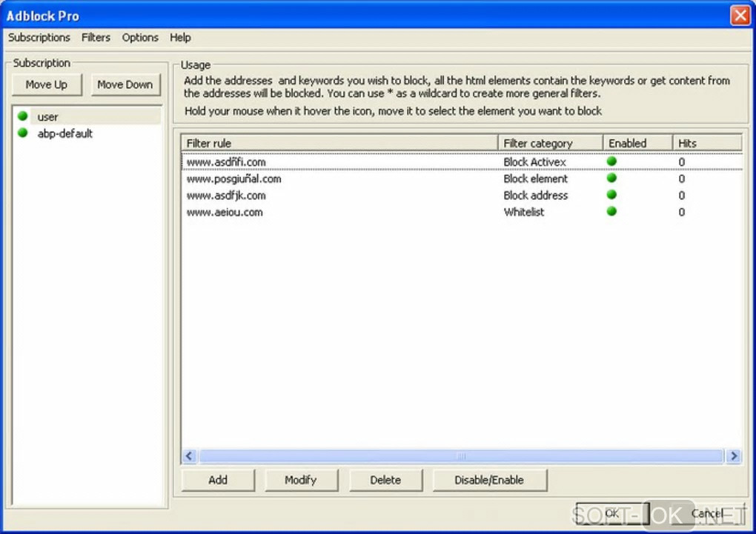Screen dimensions: 756x534
Task: Click the Block address category cell
Action: (x=536, y=196)
